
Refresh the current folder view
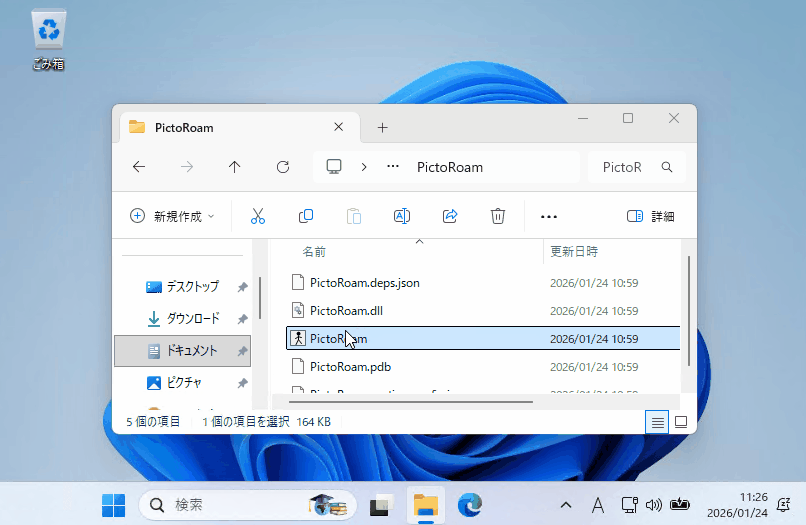click(x=283, y=167)
